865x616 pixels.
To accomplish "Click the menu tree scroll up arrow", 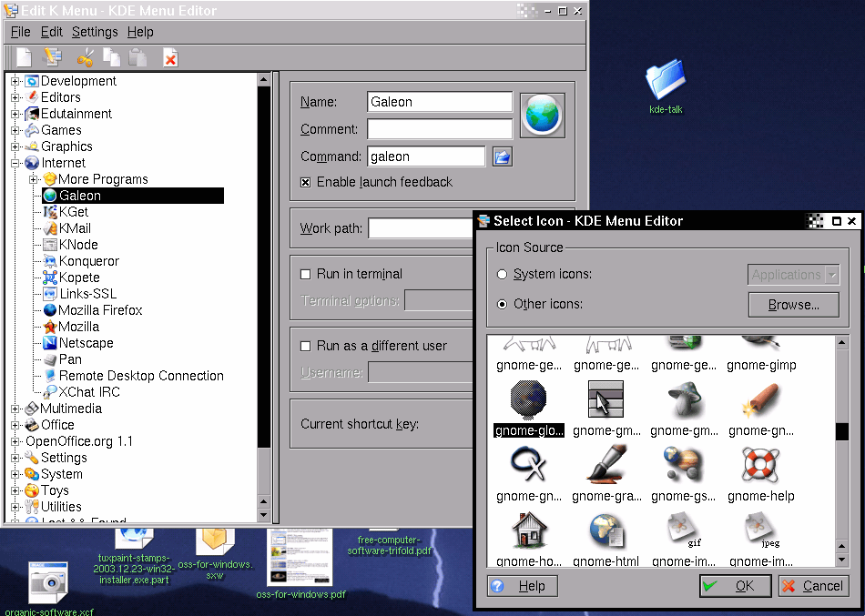I will coord(264,80).
